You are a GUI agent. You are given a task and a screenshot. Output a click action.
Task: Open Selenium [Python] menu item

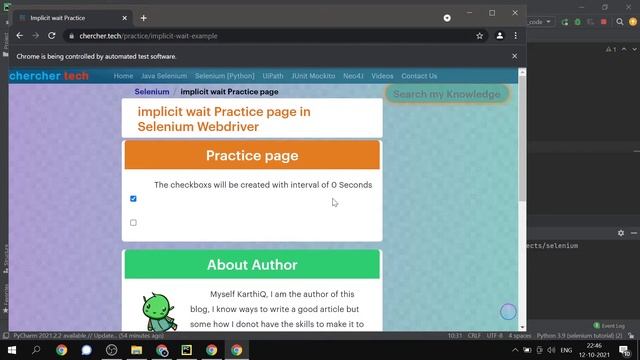click(x=224, y=76)
